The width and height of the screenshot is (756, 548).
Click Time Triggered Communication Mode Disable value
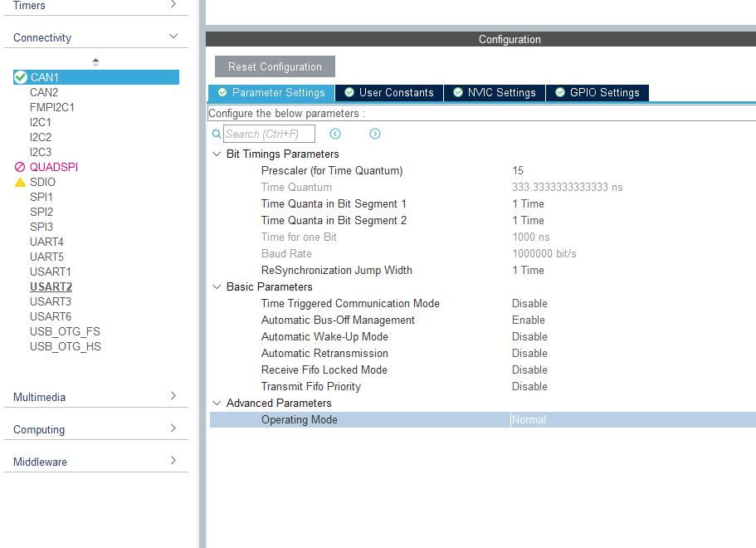click(x=529, y=303)
